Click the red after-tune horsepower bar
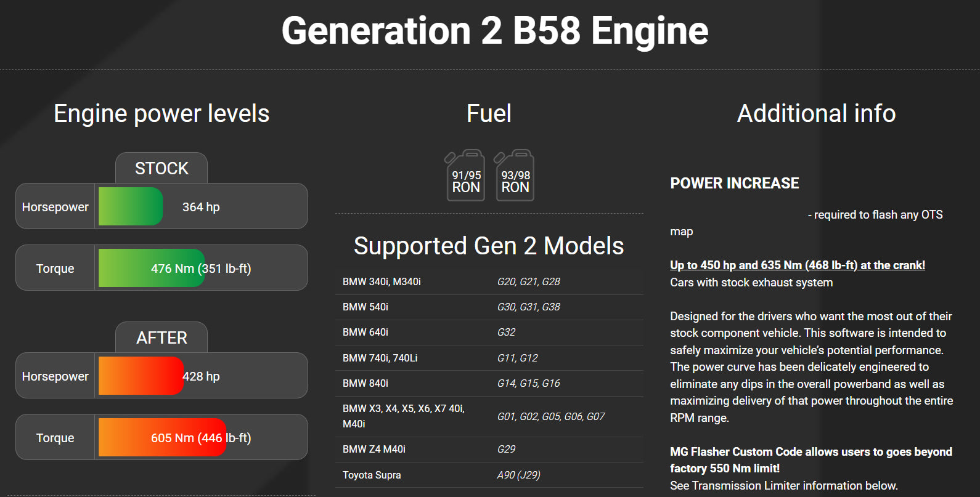Viewport: 980px width, 497px height. point(141,376)
